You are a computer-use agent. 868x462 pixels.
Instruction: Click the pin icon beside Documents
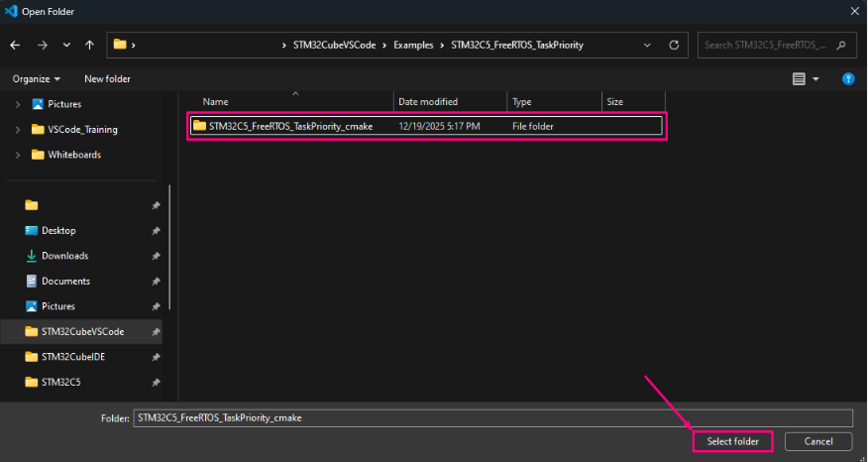click(157, 282)
